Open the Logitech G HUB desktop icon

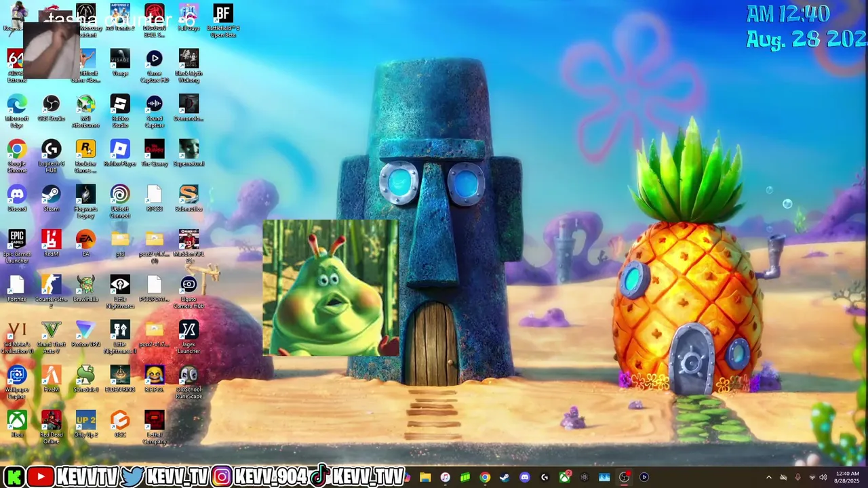pyautogui.click(x=52, y=156)
